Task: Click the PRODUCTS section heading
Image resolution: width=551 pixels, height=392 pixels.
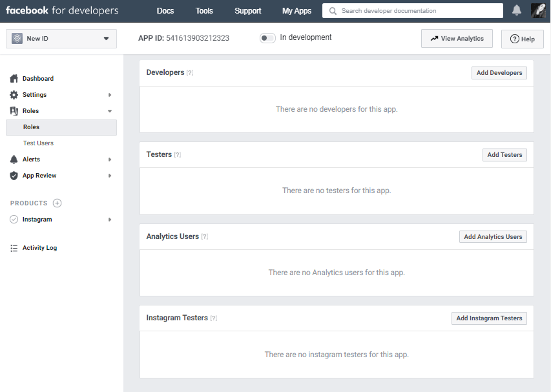Action: 29,203
